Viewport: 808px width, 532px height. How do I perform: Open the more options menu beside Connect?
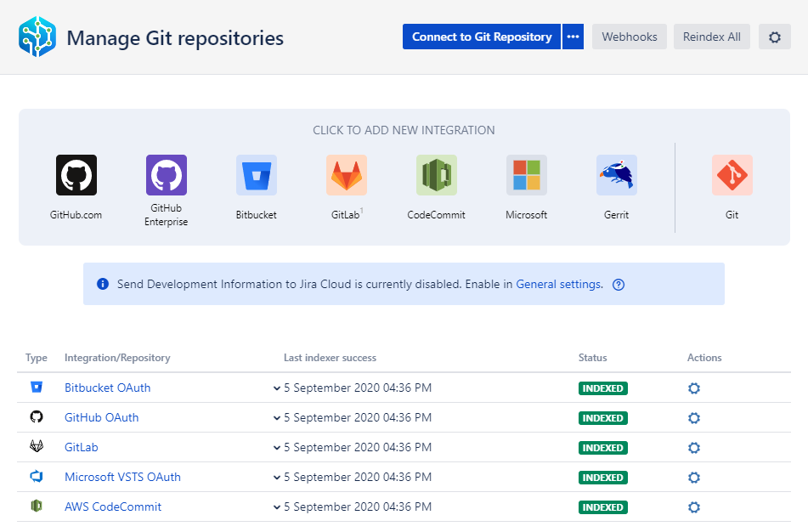click(x=573, y=37)
